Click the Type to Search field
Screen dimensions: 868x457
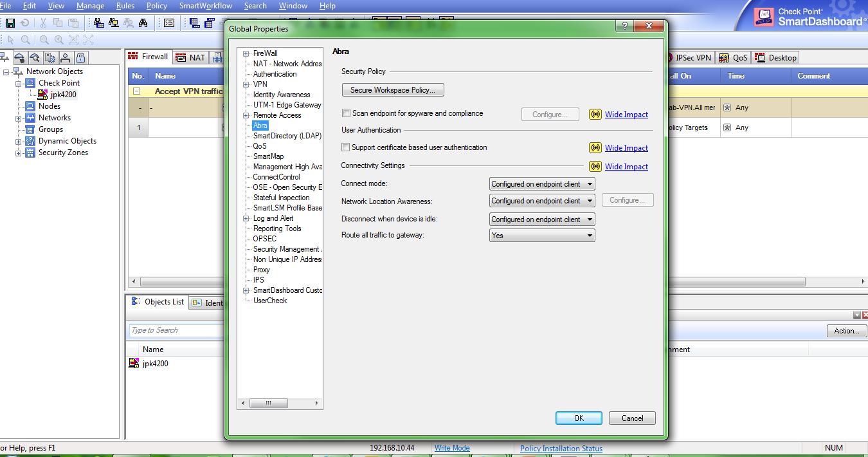click(176, 331)
